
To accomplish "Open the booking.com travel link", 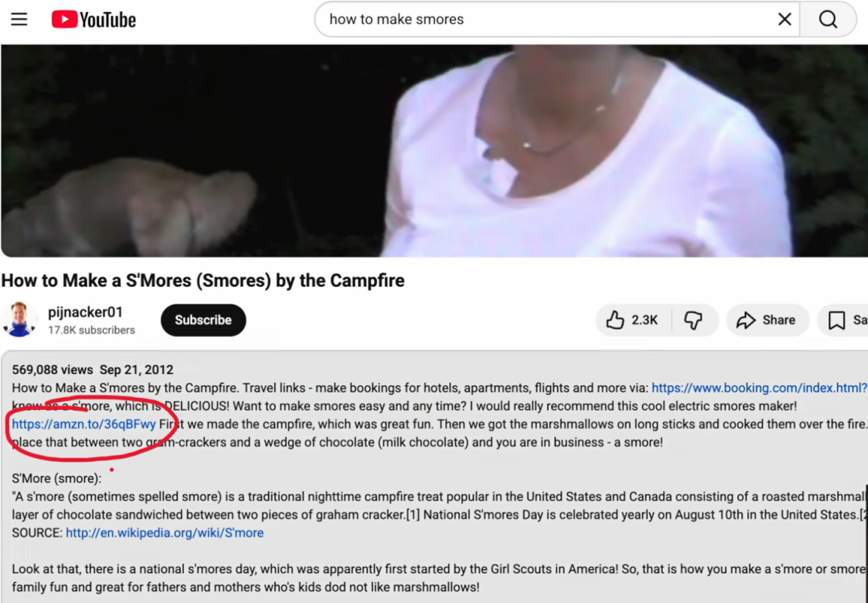I will 759,388.
